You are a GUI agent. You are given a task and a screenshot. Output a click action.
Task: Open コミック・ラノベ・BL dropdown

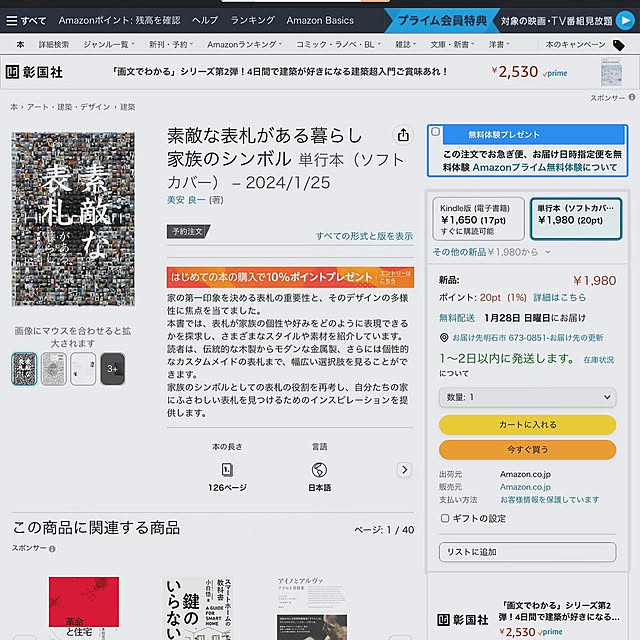click(338, 44)
